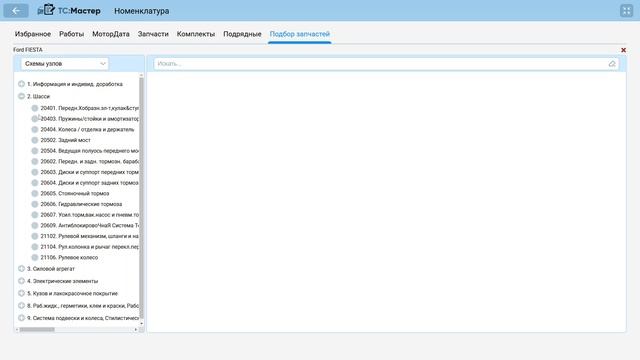640x360 pixels.
Task: Open the Запчасти tab
Action: [153, 34]
